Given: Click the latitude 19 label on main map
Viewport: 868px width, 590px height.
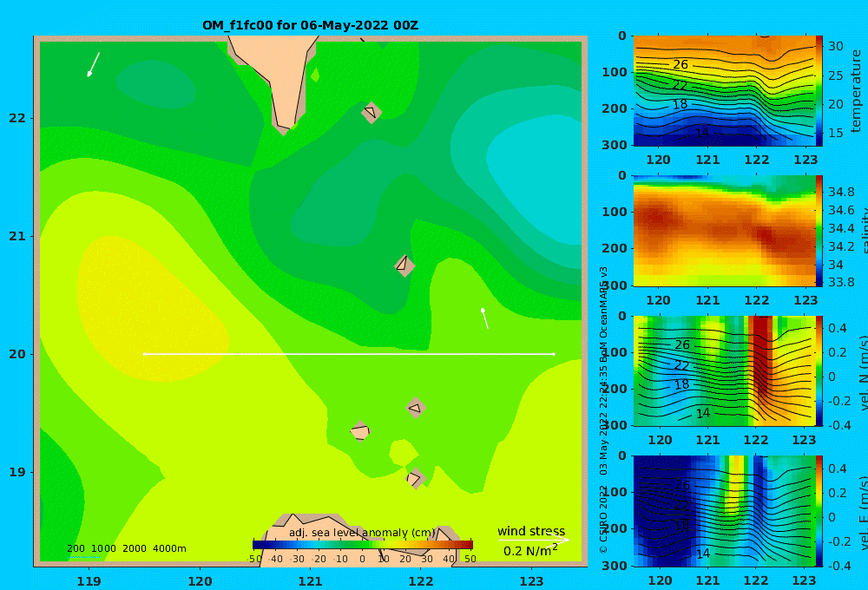Looking at the screenshot, I should [x=17, y=472].
